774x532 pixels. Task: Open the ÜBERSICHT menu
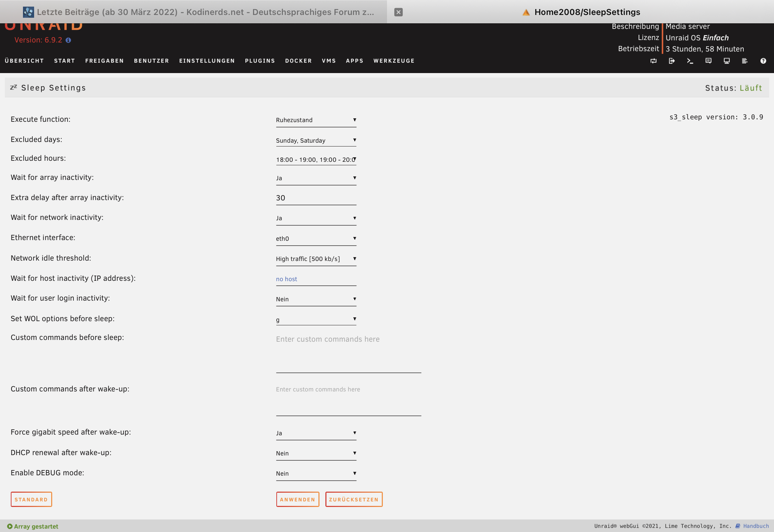point(24,61)
